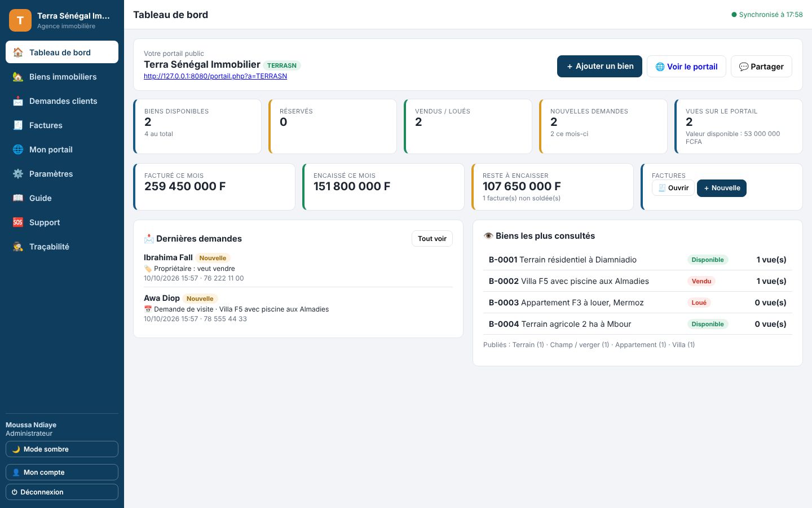812x508 pixels.
Task: Open the portal URL link
Action: click(x=215, y=76)
